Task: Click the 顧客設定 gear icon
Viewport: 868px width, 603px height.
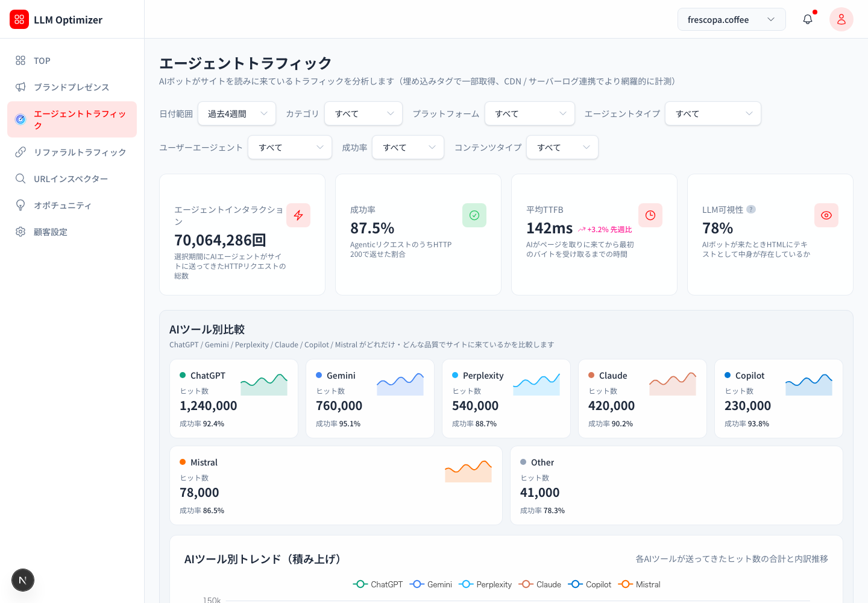Action: [x=20, y=232]
